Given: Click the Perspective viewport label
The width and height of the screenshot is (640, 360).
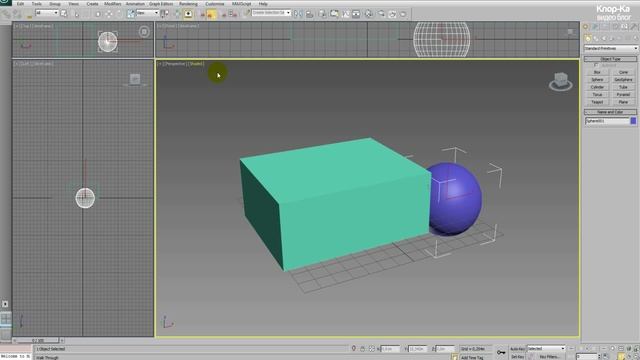Looking at the screenshot, I should [x=176, y=64].
